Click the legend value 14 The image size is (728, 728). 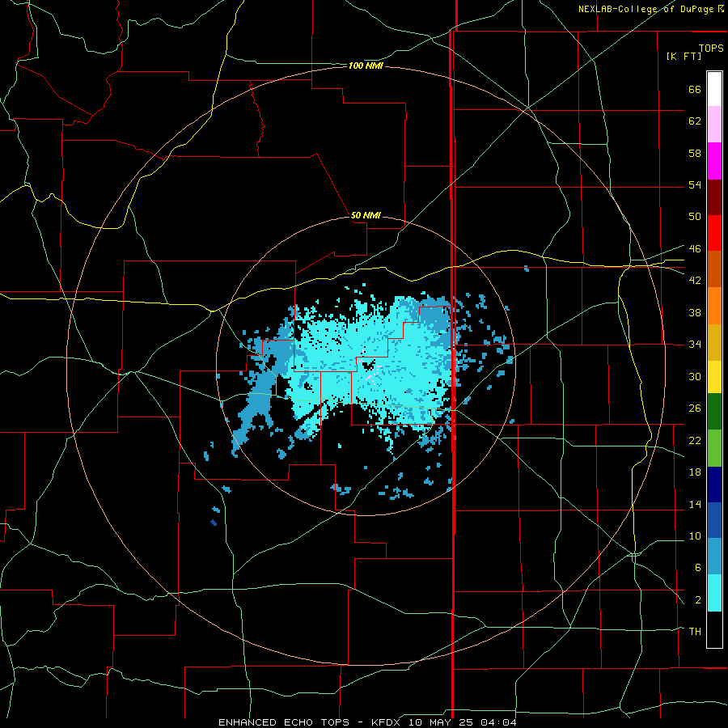click(x=695, y=504)
